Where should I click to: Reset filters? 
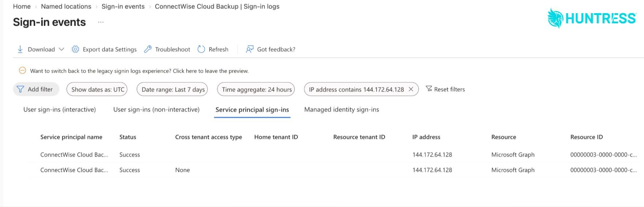[x=449, y=89]
